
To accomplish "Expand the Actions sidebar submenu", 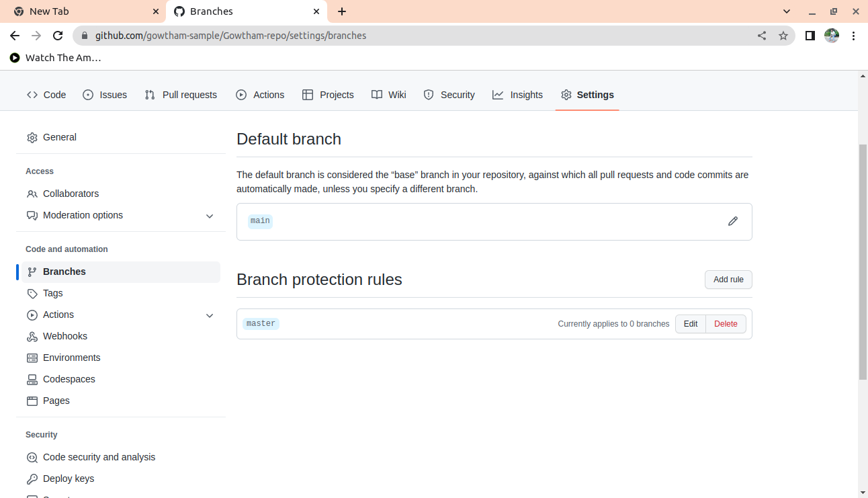I will (x=210, y=315).
